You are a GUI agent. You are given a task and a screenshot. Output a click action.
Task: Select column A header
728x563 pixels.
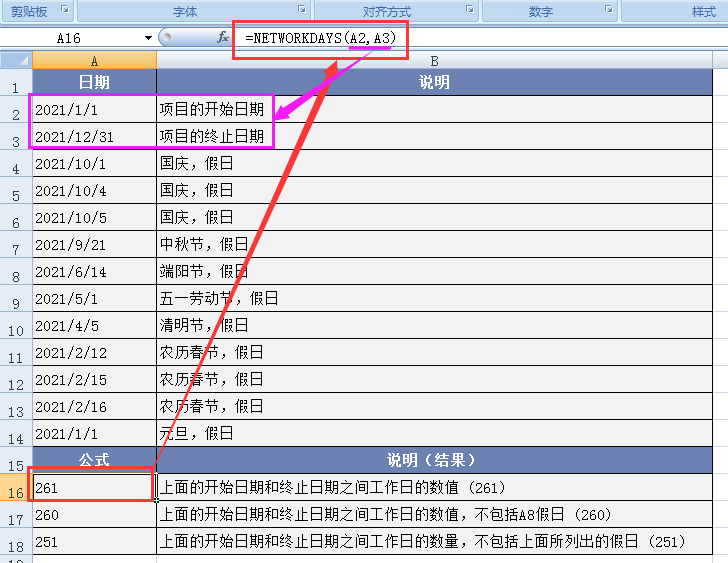pyautogui.click(x=94, y=60)
